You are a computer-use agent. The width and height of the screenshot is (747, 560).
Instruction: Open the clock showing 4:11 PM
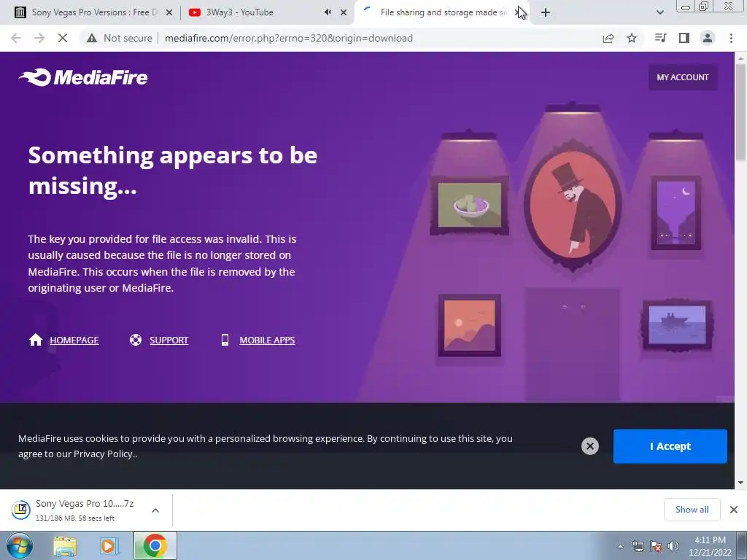pyautogui.click(x=710, y=546)
